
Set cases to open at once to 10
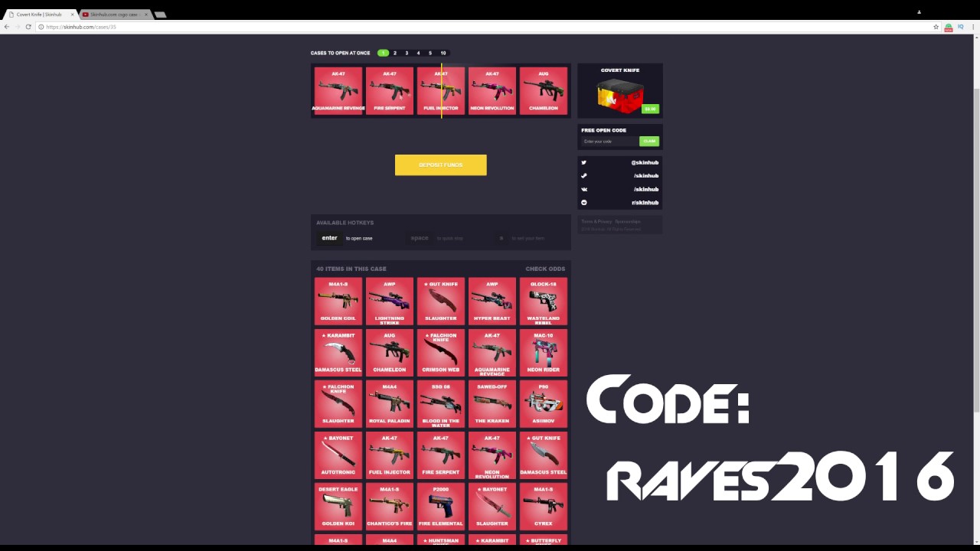pyautogui.click(x=443, y=53)
